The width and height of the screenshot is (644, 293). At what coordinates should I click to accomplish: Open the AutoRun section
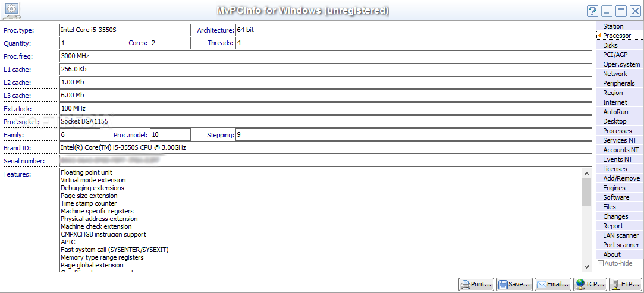(x=620, y=112)
